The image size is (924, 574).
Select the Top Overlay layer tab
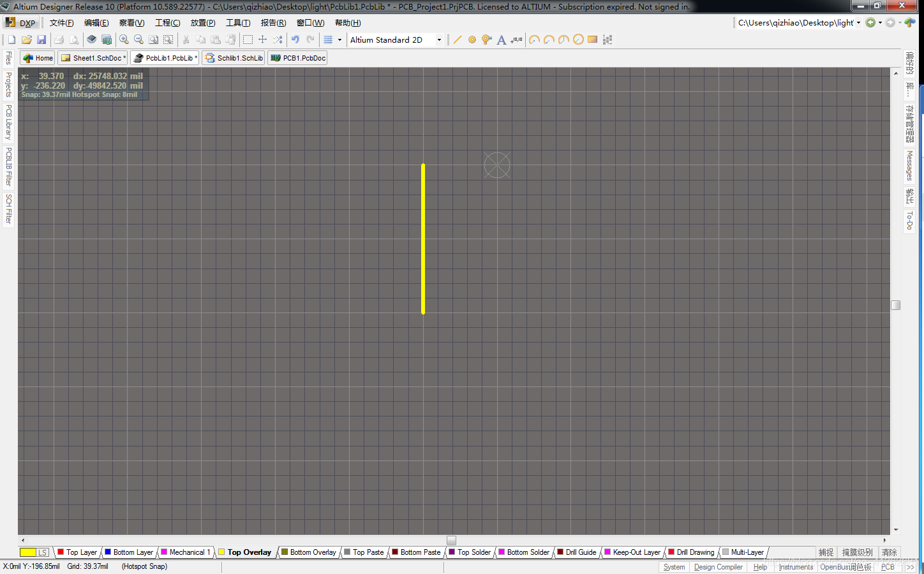245,552
